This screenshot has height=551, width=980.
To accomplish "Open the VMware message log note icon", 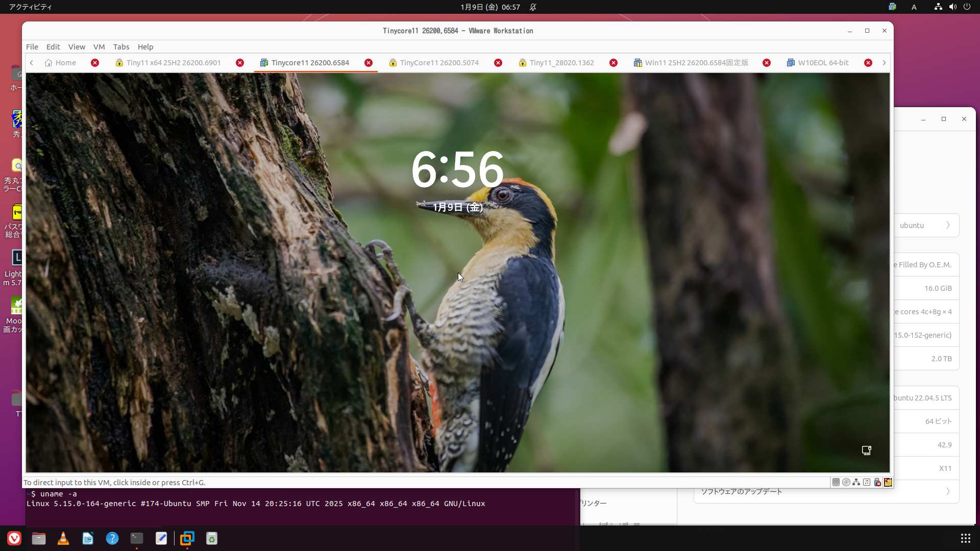I will click(x=888, y=482).
